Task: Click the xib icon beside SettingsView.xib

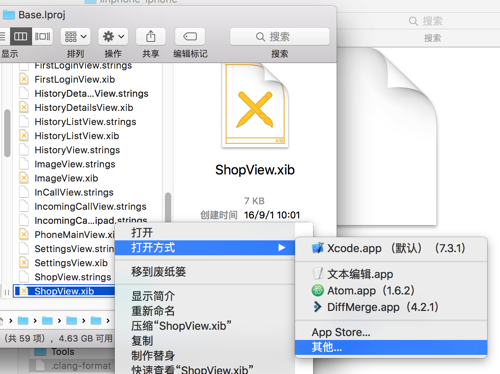Action: click(x=24, y=263)
